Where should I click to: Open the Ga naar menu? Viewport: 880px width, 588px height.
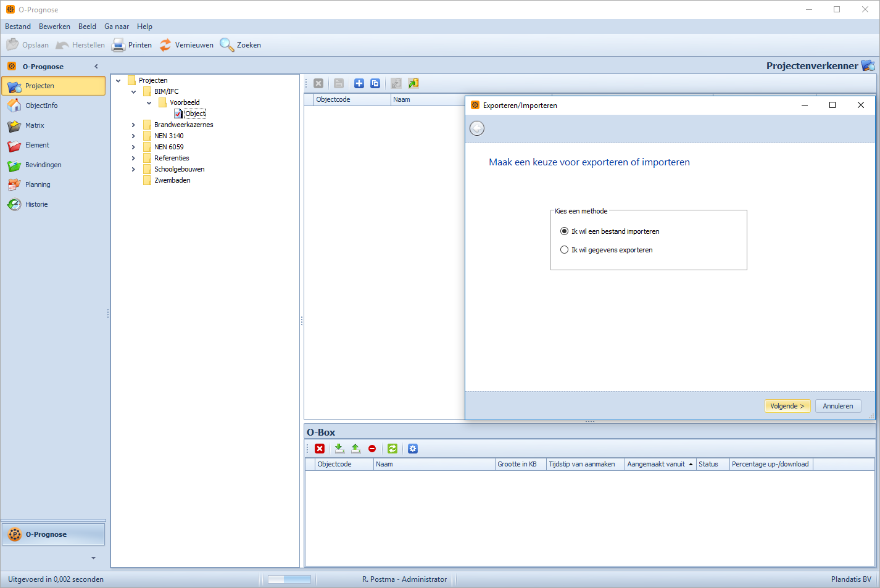pos(117,27)
